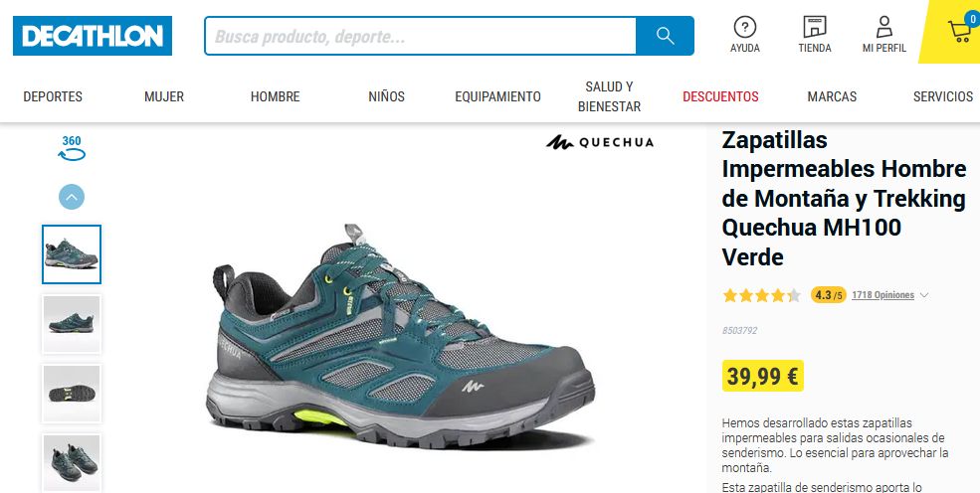Select the shoe sole thumbnail
980x493 pixels.
[72, 394]
